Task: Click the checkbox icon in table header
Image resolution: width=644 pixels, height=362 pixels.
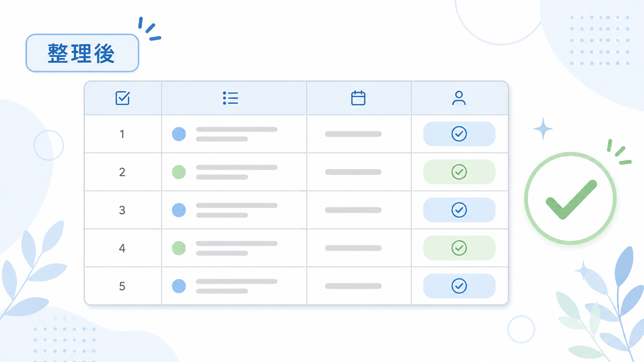Action: tap(122, 98)
